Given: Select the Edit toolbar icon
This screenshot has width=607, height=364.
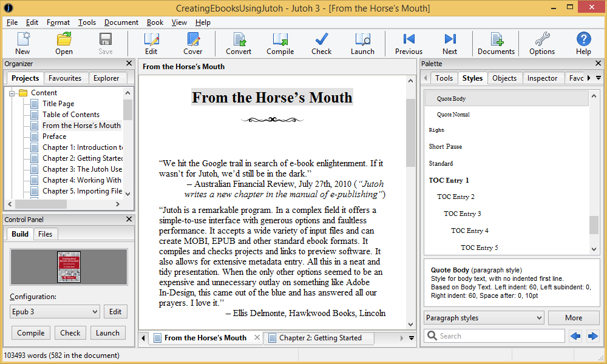Looking at the screenshot, I should 151,42.
